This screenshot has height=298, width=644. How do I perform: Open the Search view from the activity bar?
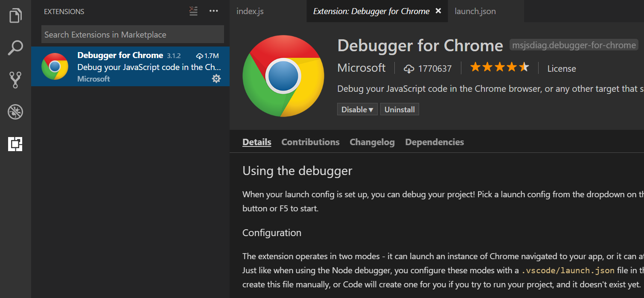coord(15,47)
